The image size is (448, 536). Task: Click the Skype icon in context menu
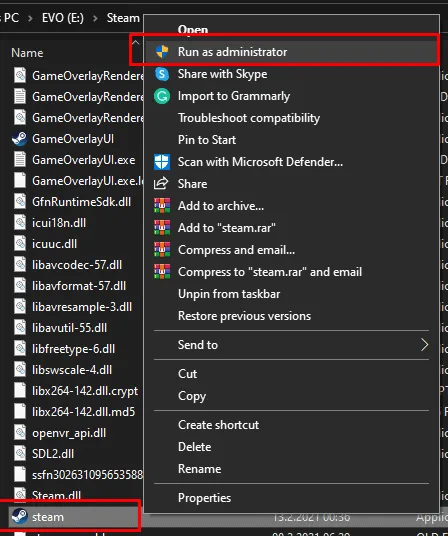pos(162,74)
